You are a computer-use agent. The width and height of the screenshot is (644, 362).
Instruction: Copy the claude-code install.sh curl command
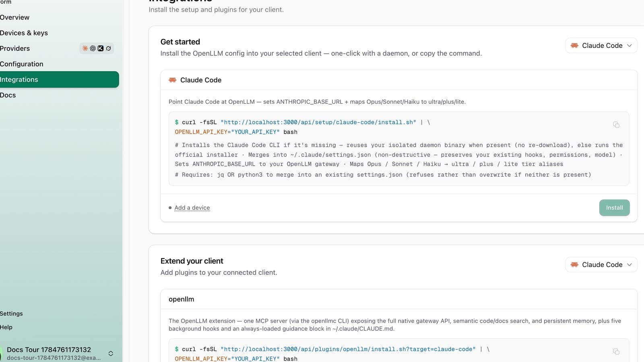click(616, 125)
